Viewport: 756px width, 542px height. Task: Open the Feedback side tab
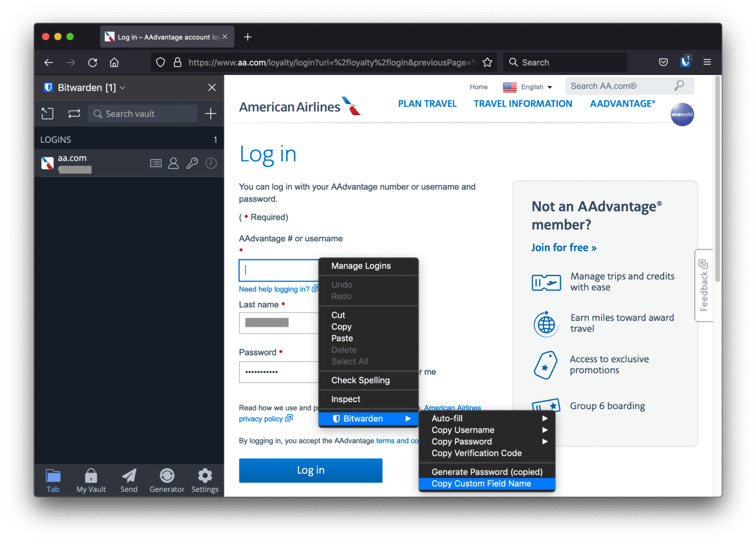pyautogui.click(x=703, y=285)
